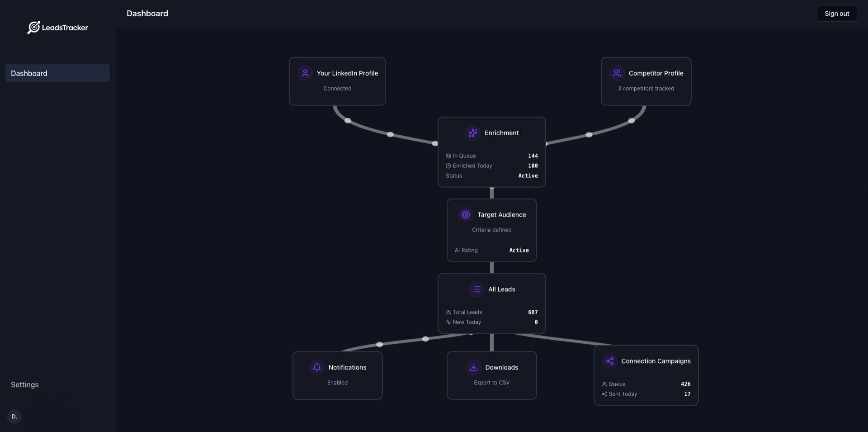Click the users icon beside Total Leads
The image size is (868, 432).
(448, 312)
